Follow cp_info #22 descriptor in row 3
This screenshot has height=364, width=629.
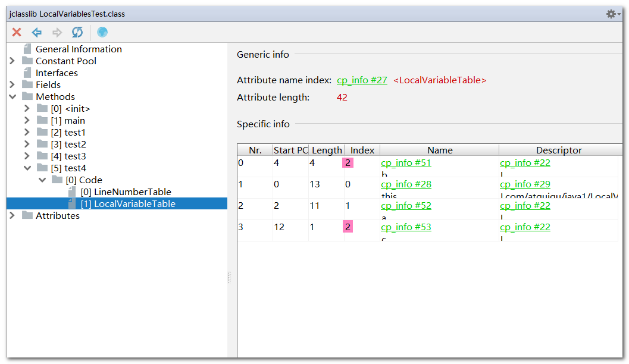point(525,227)
